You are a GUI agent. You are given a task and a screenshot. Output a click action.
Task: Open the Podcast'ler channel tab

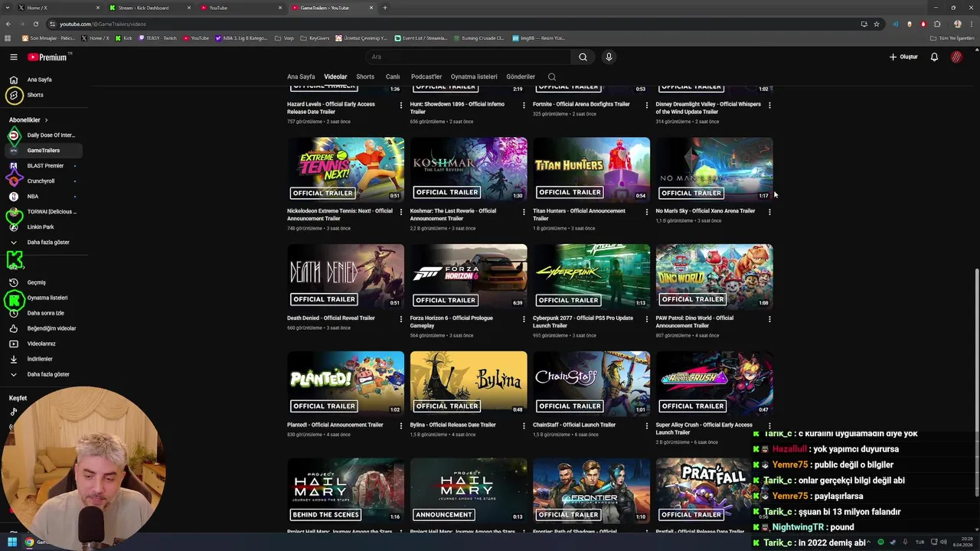(426, 77)
